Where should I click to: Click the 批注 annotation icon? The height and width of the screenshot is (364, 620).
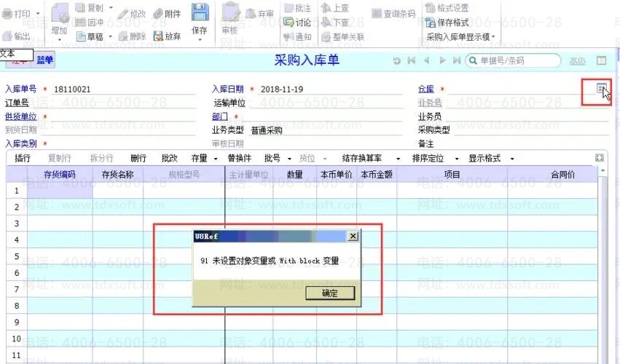(x=289, y=7)
